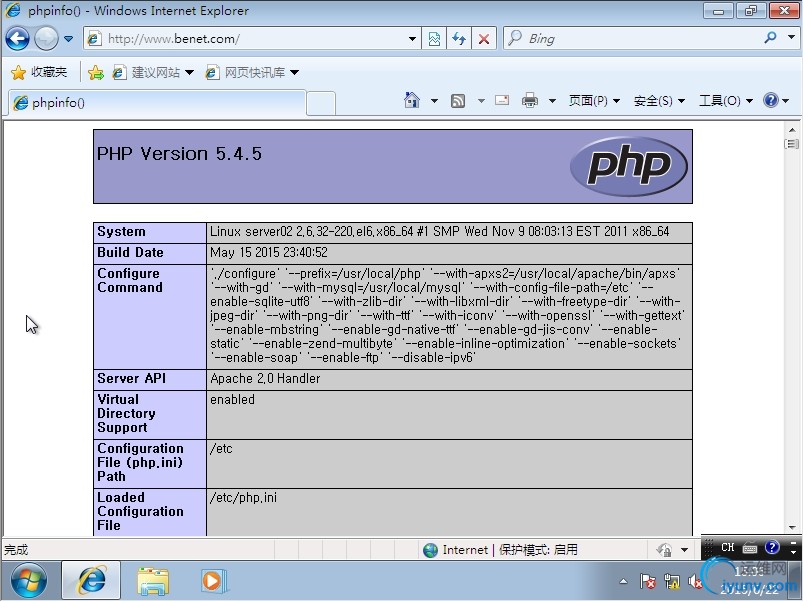The height and width of the screenshot is (602, 803).
Task: Toggle Compatibility View icon in address bar
Action: click(x=434, y=39)
